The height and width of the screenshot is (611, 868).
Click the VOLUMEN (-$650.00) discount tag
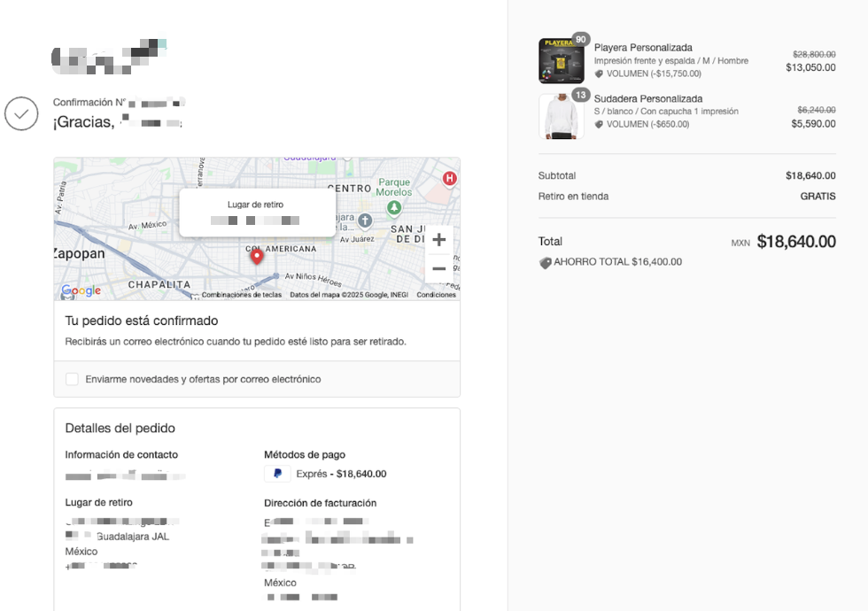point(641,125)
